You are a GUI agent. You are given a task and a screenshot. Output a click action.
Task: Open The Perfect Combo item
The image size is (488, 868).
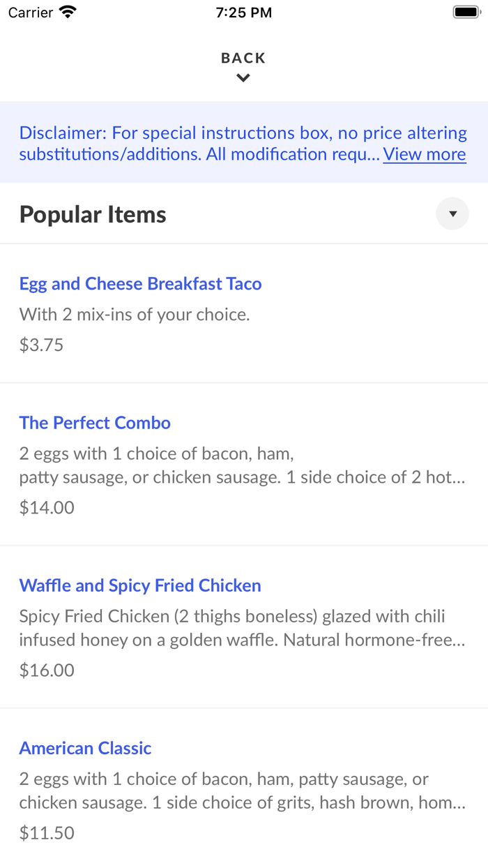95,423
